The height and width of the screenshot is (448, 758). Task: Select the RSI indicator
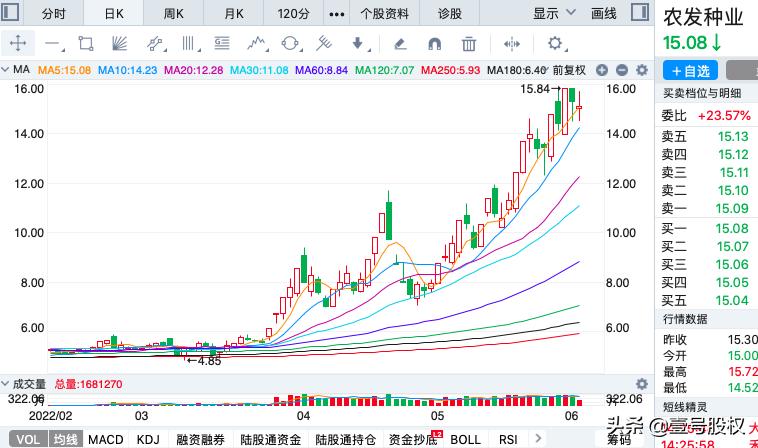coord(508,439)
